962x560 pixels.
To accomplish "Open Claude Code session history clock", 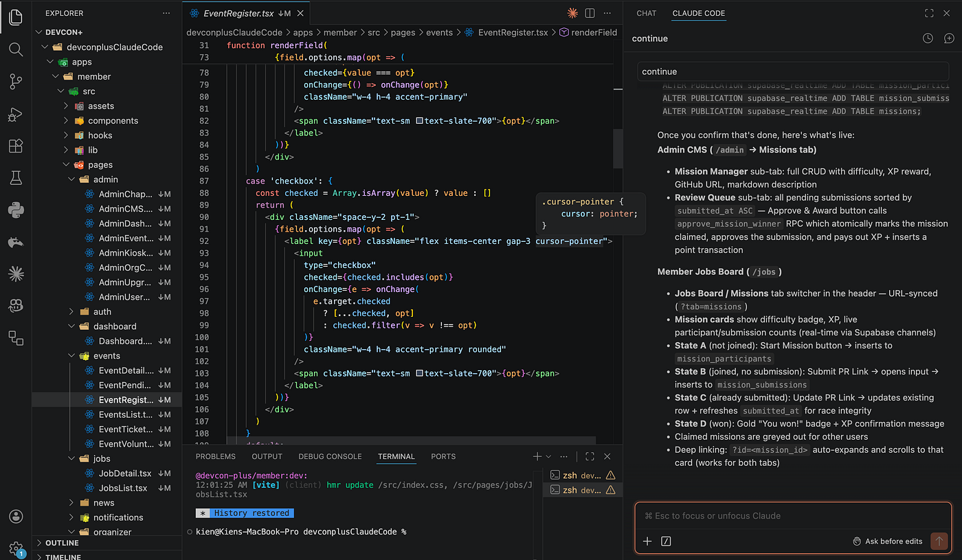I will click(928, 38).
